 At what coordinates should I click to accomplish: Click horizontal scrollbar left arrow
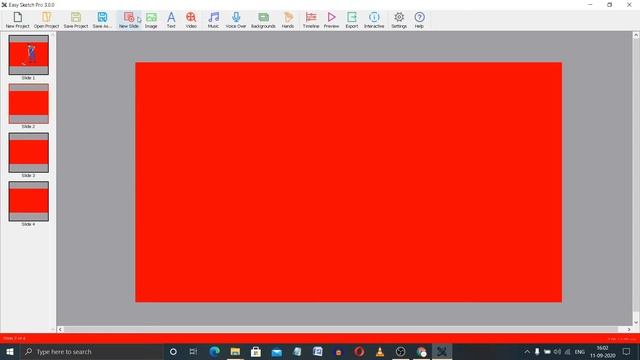tap(60, 329)
